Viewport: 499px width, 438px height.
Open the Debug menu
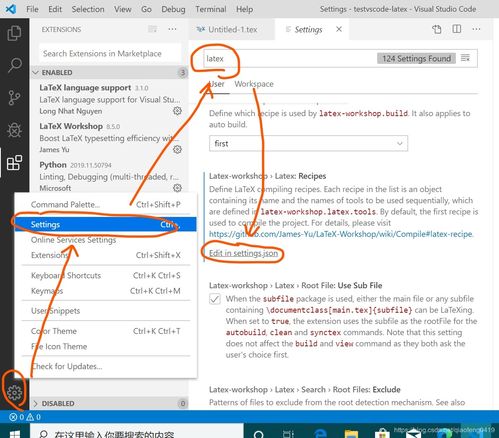pos(173,9)
